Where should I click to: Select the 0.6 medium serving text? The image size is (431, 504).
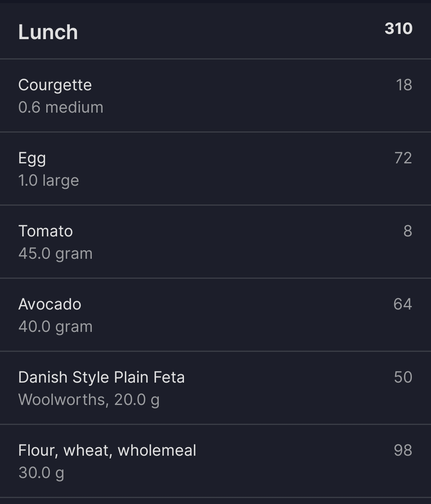click(61, 107)
